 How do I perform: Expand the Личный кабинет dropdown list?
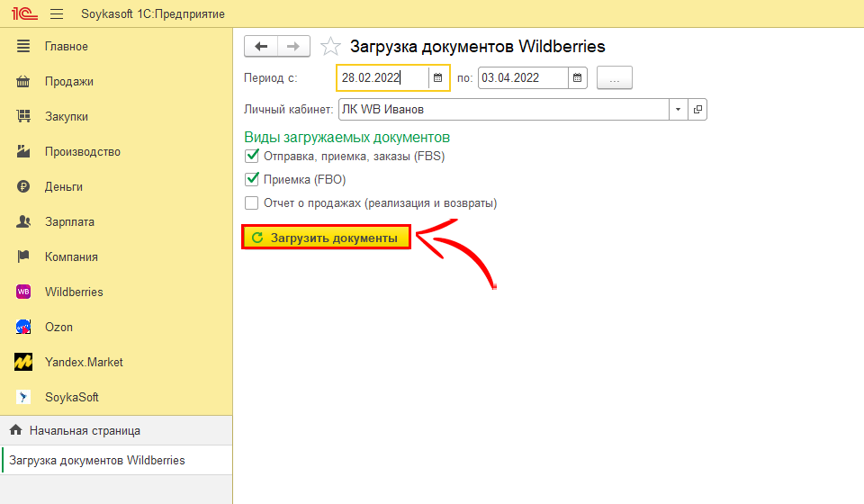678,110
